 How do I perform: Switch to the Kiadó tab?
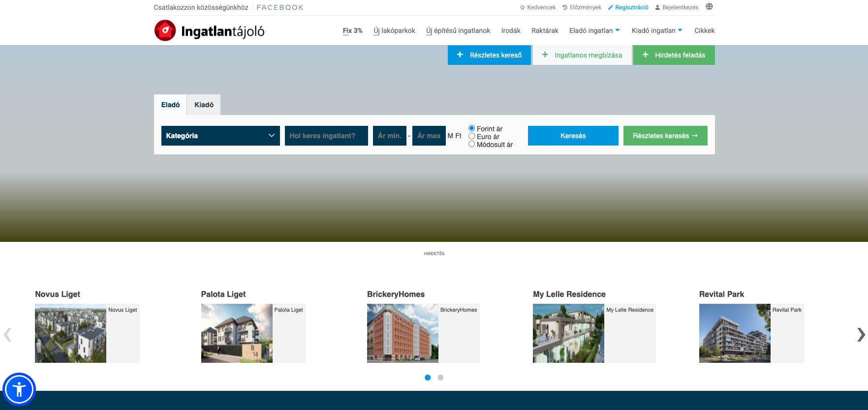(204, 105)
